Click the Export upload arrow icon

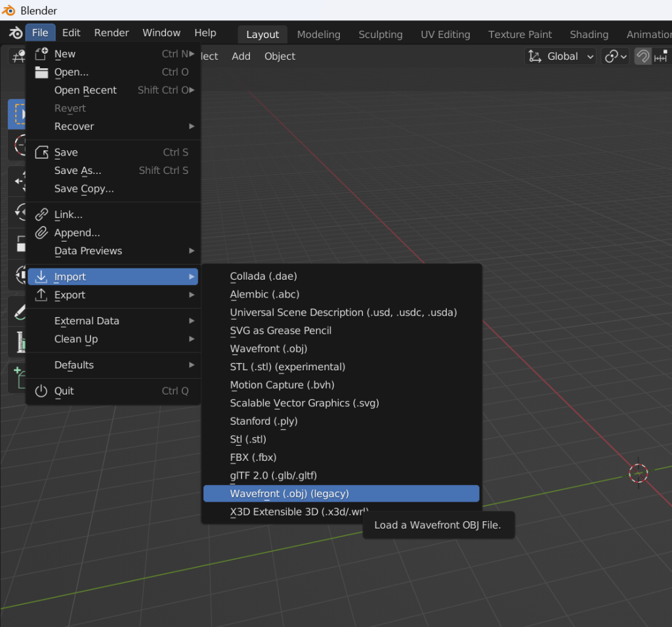tap(41, 295)
